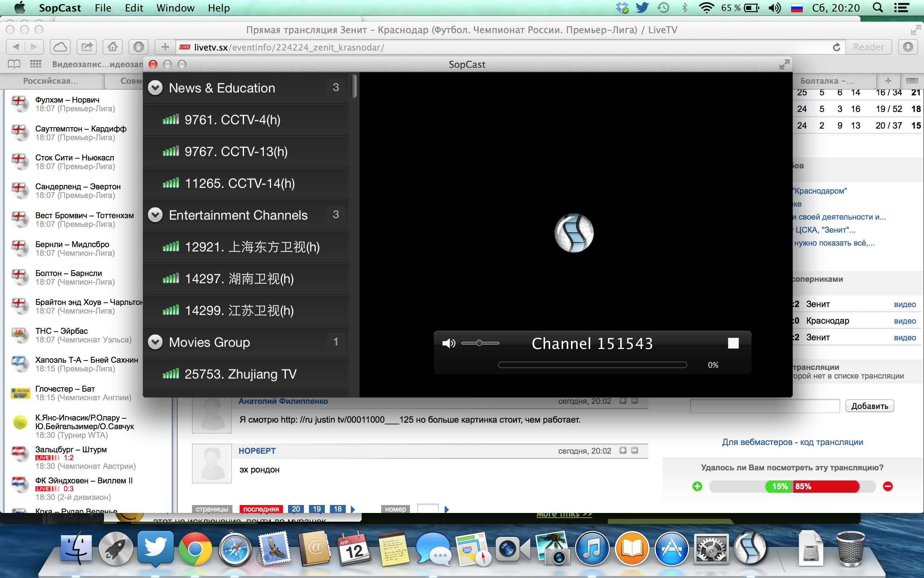Open a new Safari tab
This screenshot has height=578, width=924.
click(x=888, y=81)
